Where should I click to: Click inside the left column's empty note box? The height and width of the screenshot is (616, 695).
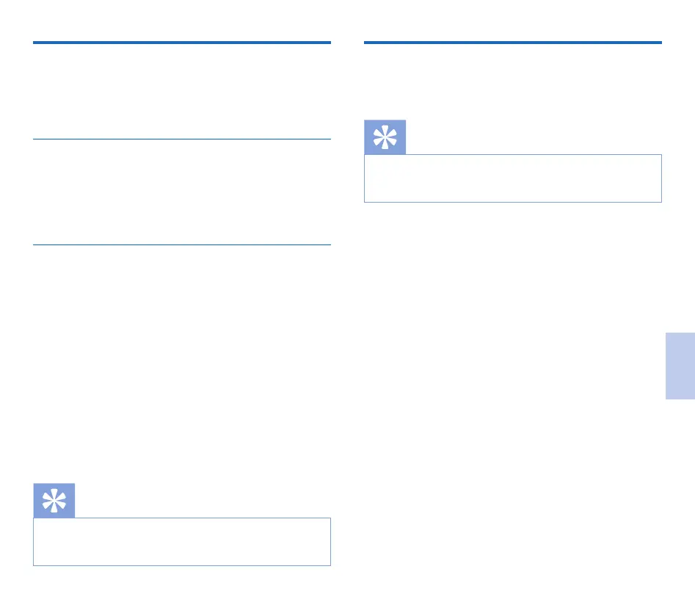[181, 542]
